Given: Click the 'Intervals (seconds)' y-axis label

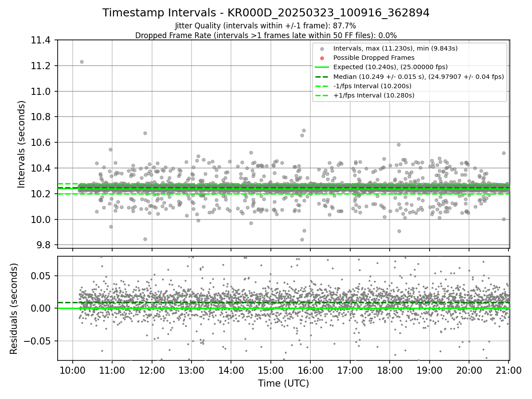Looking at the screenshot, I should tap(22, 144).
